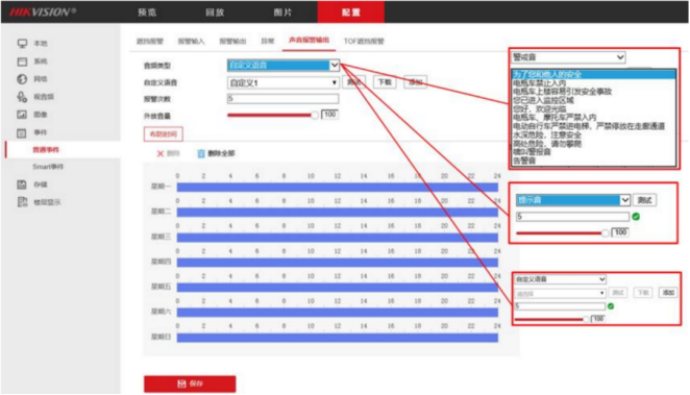Switch to the 报警输入 alarm input tab
690x395 pixels.
pos(191,41)
